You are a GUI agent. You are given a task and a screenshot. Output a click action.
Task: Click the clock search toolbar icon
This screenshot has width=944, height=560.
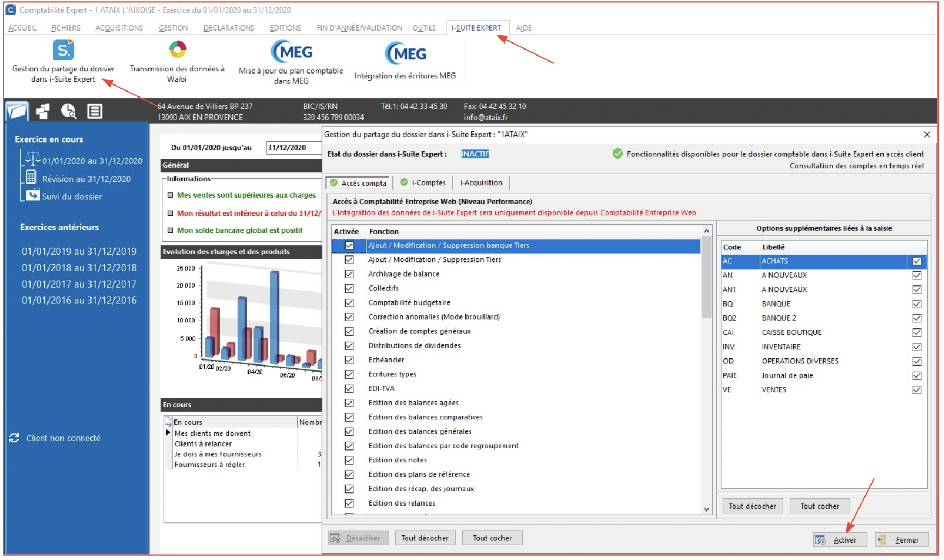pos(69,111)
